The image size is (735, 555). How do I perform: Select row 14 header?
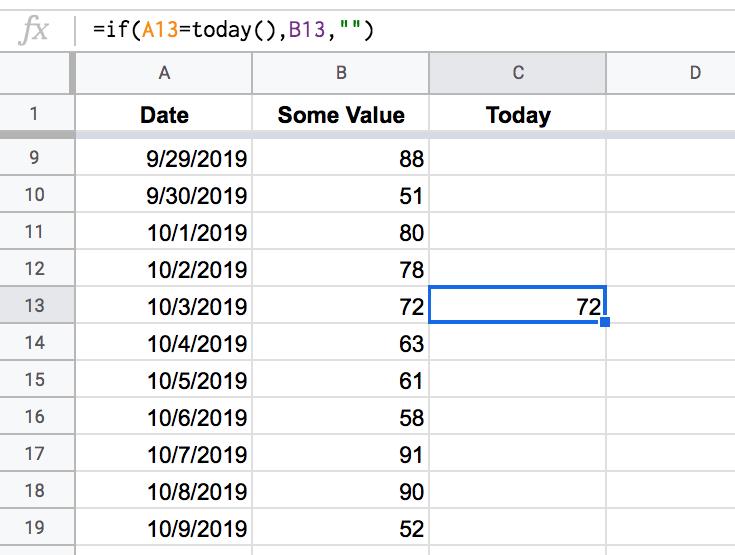tap(37, 342)
